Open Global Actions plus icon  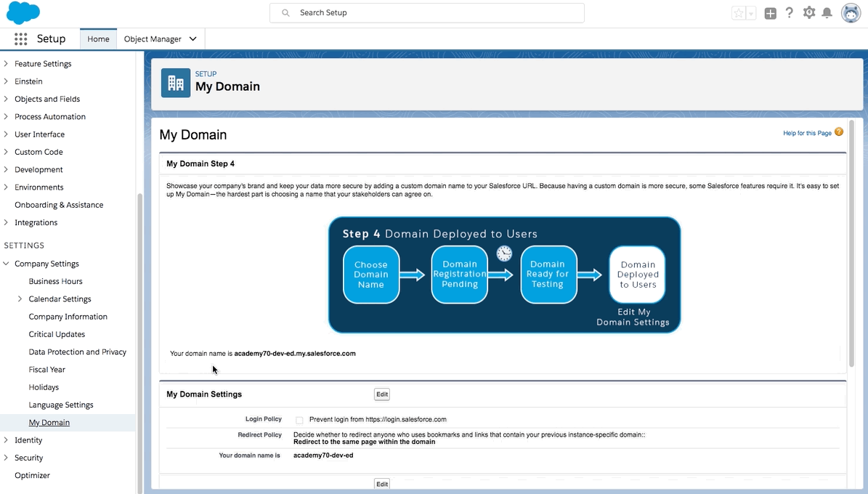(x=770, y=13)
